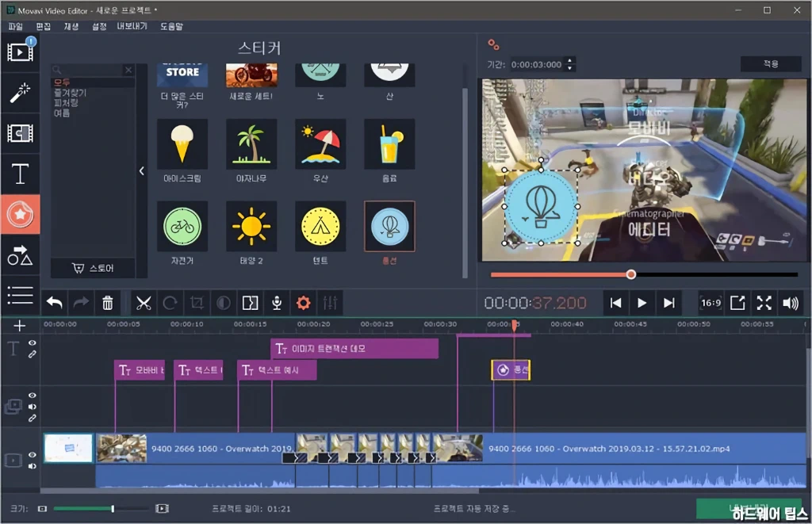812x524 pixels.
Task: Open the Titles T tab
Action: (20, 174)
